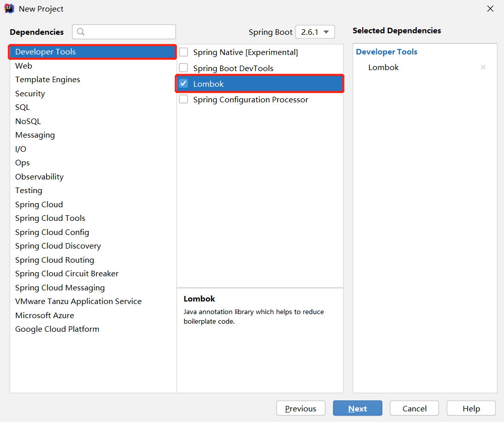Viewport: 504px width, 422px height.
Task: Click the Spring Native [Experimental] label
Action: pyautogui.click(x=246, y=52)
